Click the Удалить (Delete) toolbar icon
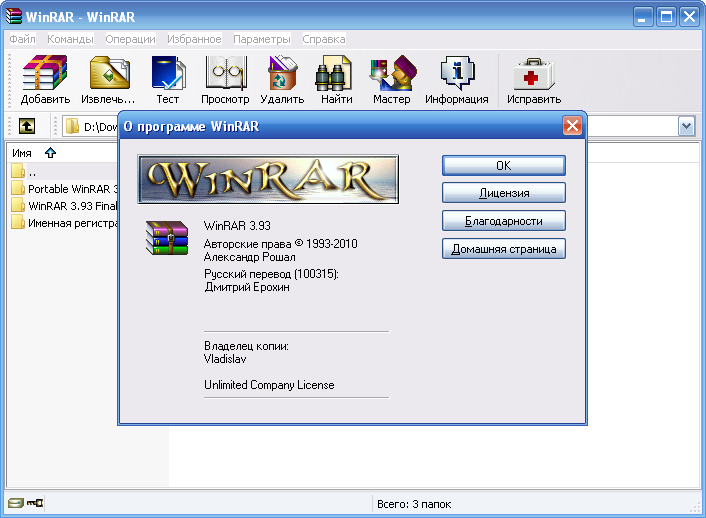Viewport: 706px width, 518px height. point(282,80)
